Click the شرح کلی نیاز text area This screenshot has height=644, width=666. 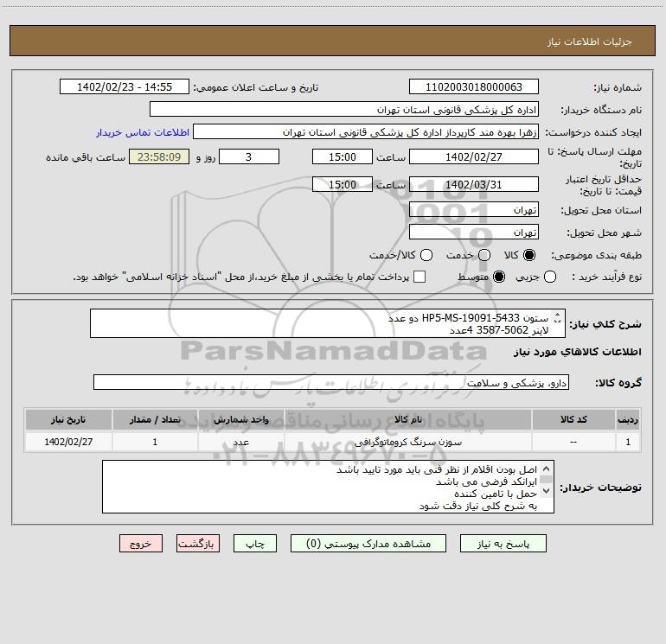[x=328, y=323]
